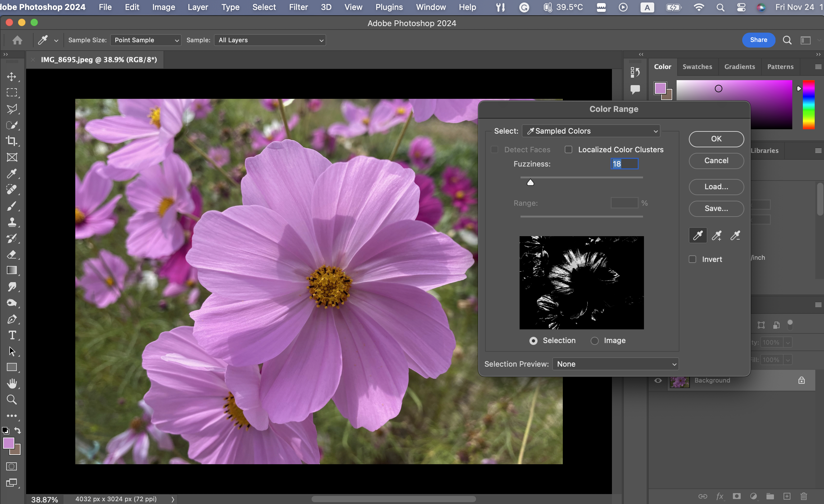Select the Eraser tool
The image size is (824, 504).
(12, 254)
